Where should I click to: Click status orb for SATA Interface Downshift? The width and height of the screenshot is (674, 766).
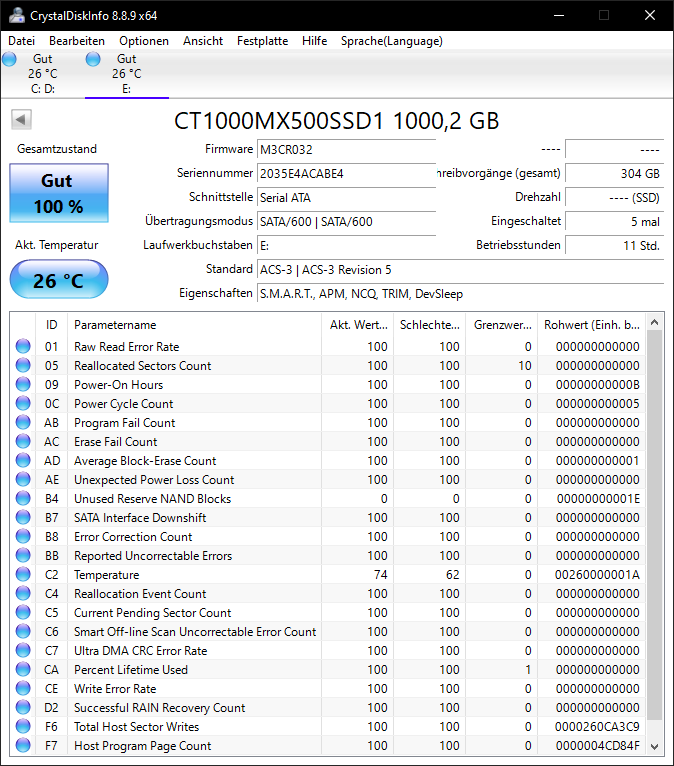23,517
